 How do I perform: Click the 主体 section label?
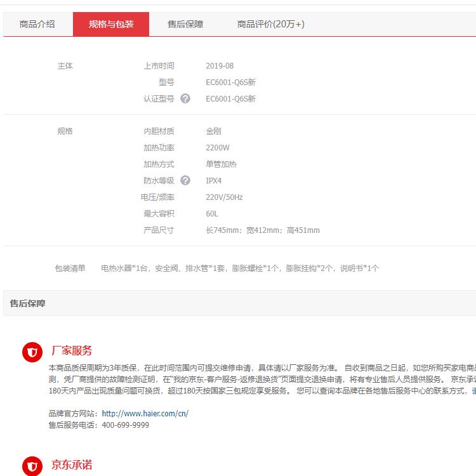click(65, 66)
